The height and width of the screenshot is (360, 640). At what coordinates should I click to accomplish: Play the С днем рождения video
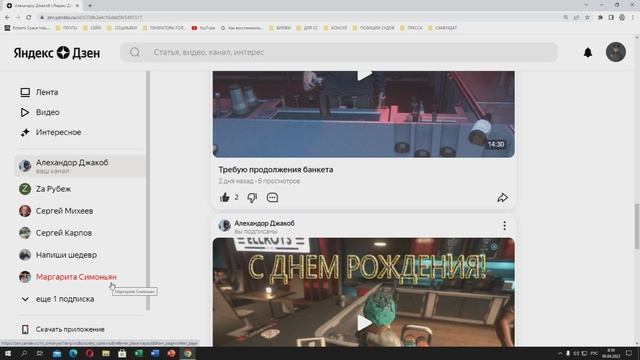[x=364, y=322]
